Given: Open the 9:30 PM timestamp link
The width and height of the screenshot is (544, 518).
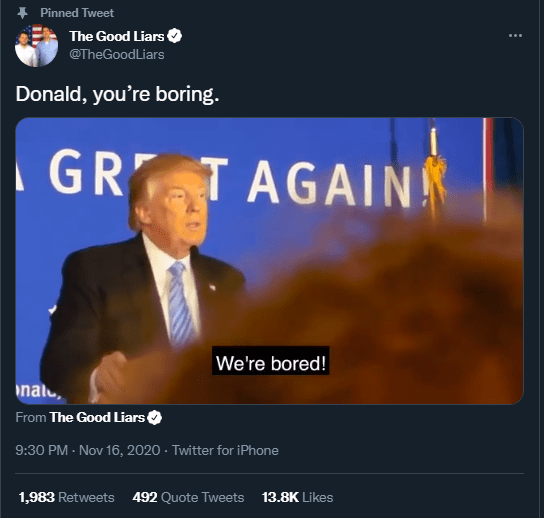Looking at the screenshot, I should pos(41,450).
